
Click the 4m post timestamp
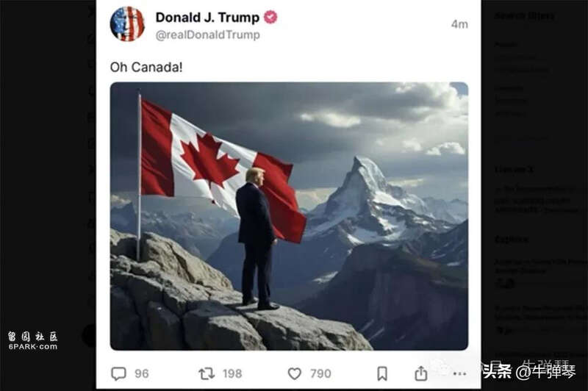coord(459,24)
